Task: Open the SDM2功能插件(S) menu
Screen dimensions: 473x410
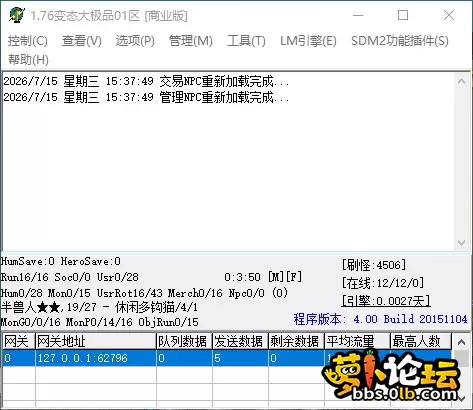Action: (400, 41)
